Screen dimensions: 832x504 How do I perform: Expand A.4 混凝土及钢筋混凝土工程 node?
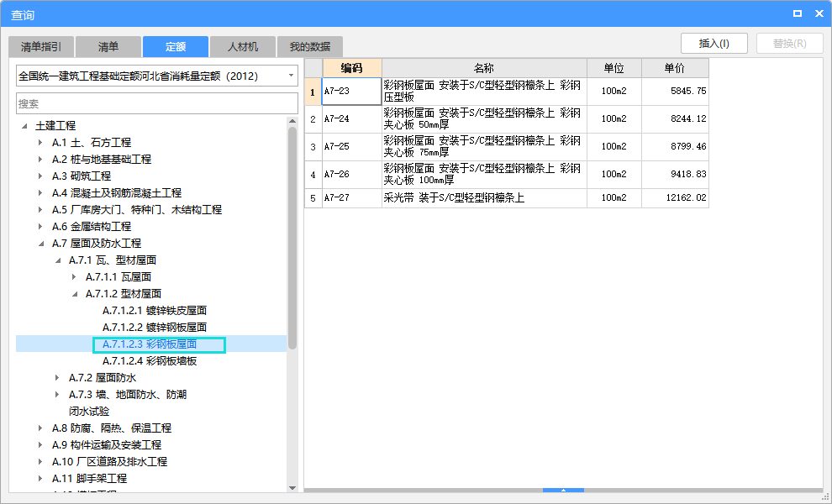coord(41,192)
